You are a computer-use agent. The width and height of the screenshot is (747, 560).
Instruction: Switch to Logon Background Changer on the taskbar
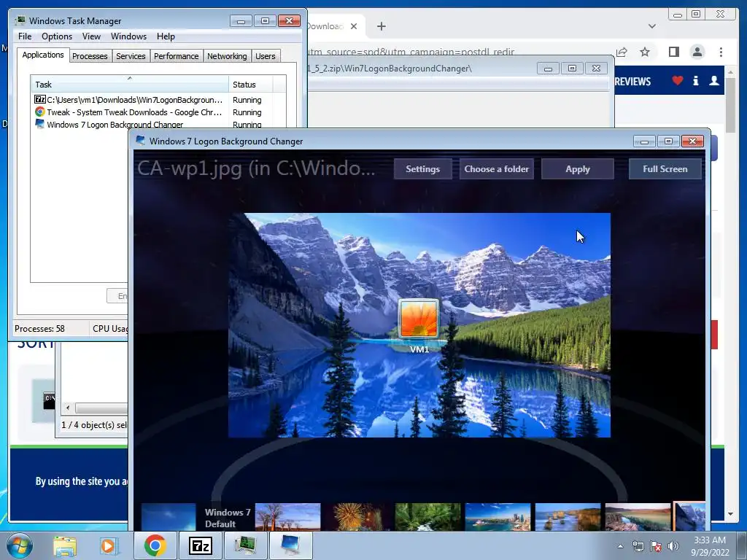pos(290,545)
